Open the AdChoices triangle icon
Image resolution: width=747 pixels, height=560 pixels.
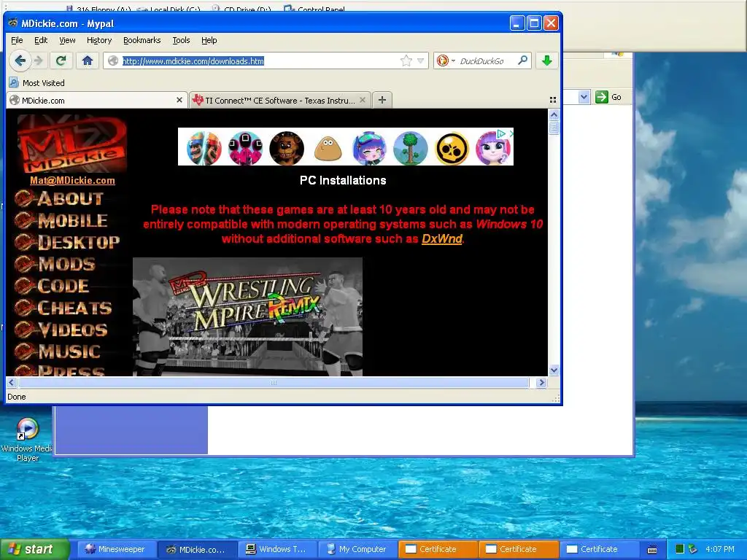501,134
